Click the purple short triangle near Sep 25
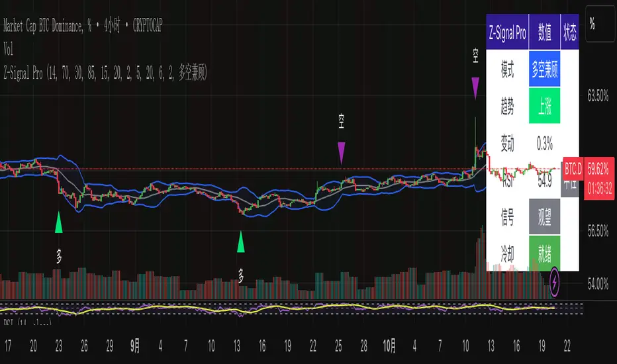 [x=341, y=153]
